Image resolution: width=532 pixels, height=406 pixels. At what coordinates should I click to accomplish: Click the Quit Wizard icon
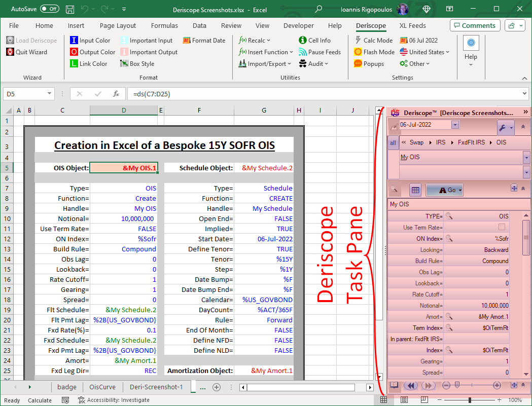[11, 52]
